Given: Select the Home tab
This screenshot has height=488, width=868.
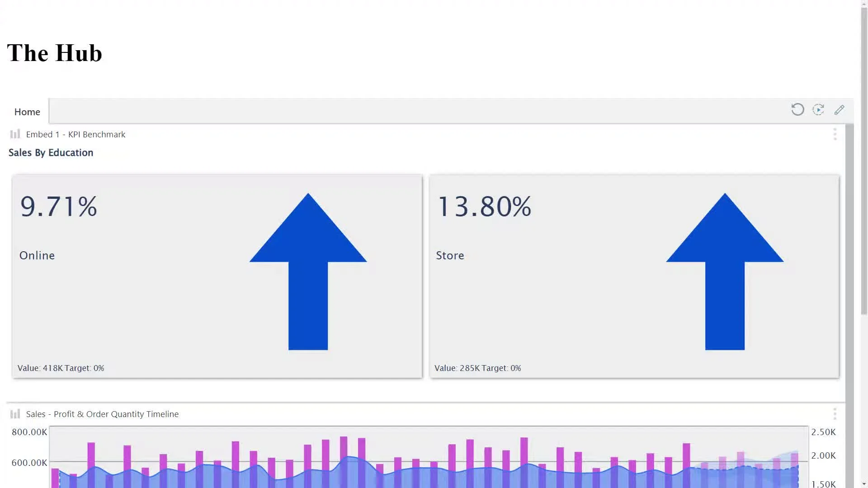Looking at the screenshot, I should coord(27,112).
